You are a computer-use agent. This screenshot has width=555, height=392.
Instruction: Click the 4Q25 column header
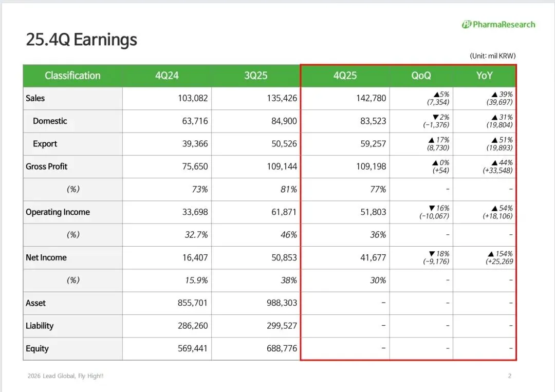click(x=345, y=76)
